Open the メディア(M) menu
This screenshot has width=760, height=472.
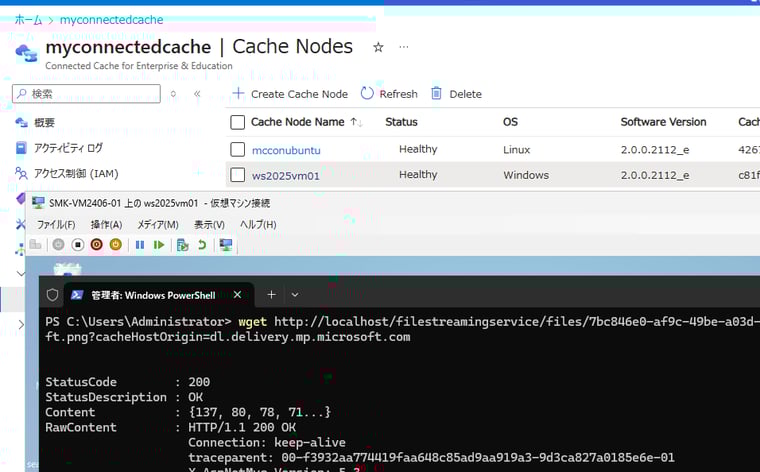coord(158,224)
